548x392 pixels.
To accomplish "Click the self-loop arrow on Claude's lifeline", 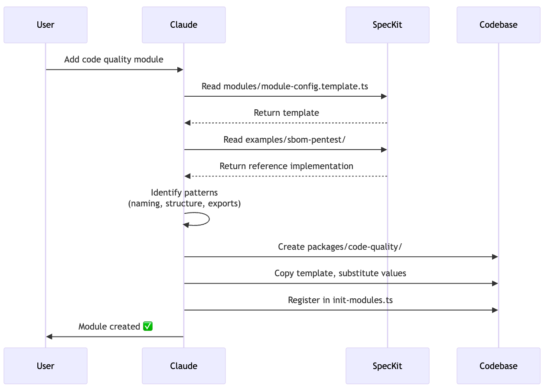I will pyautogui.click(x=209, y=219).
